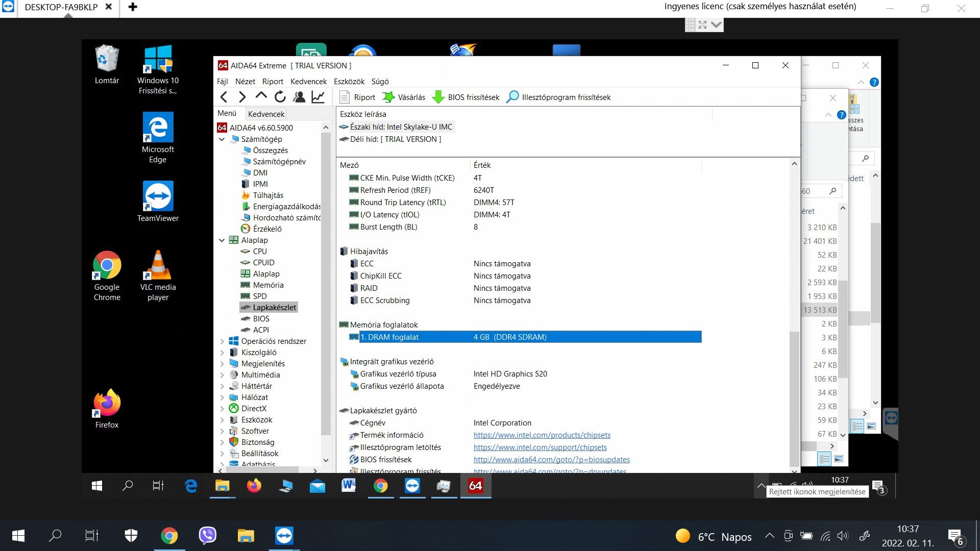The image size is (980, 551).
Task: Open the Eszközök menu
Action: [349, 81]
